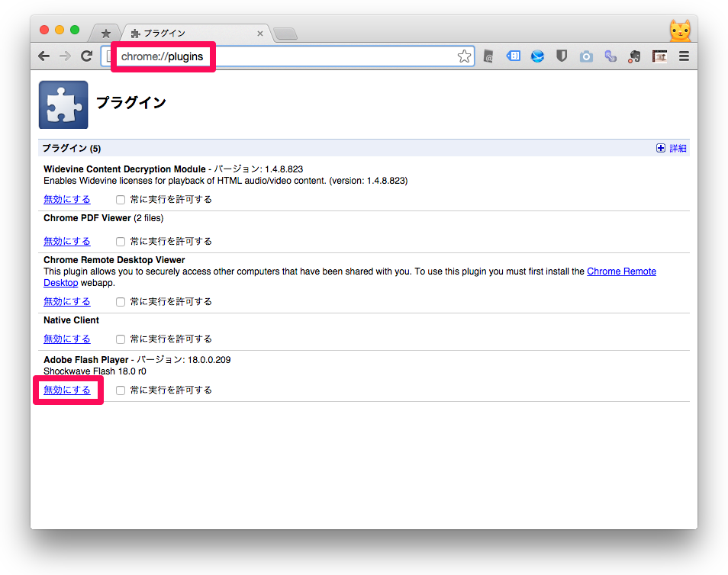Expand plugin details with 詳細 plus icon
The width and height of the screenshot is (728, 575).
pos(661,149)
